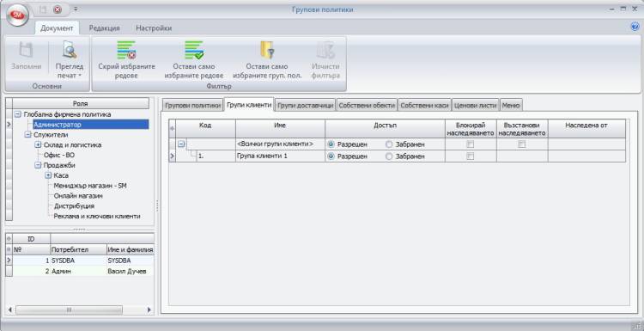Click the Роля column header
The image size is (644, 331).
coord(81,104)
